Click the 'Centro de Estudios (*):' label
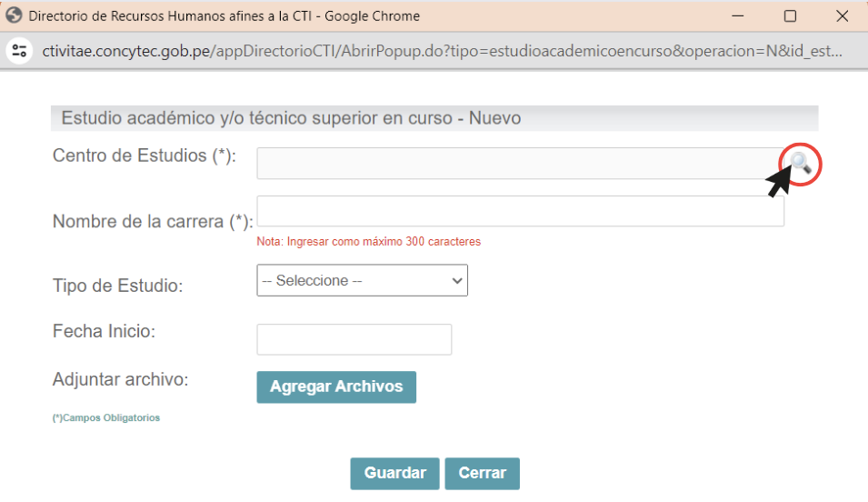Image resolution: width=868 pixels, height=502 pixels. (x=145, y=156)
